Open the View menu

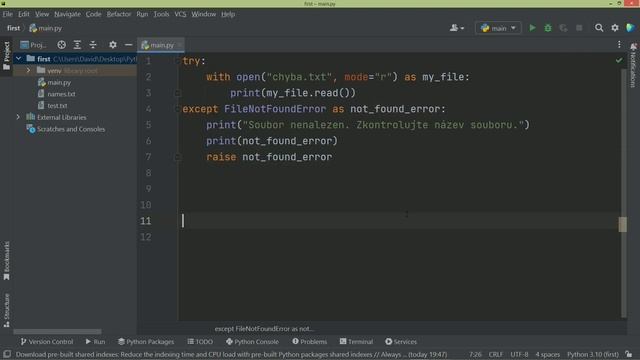[42, 14]
